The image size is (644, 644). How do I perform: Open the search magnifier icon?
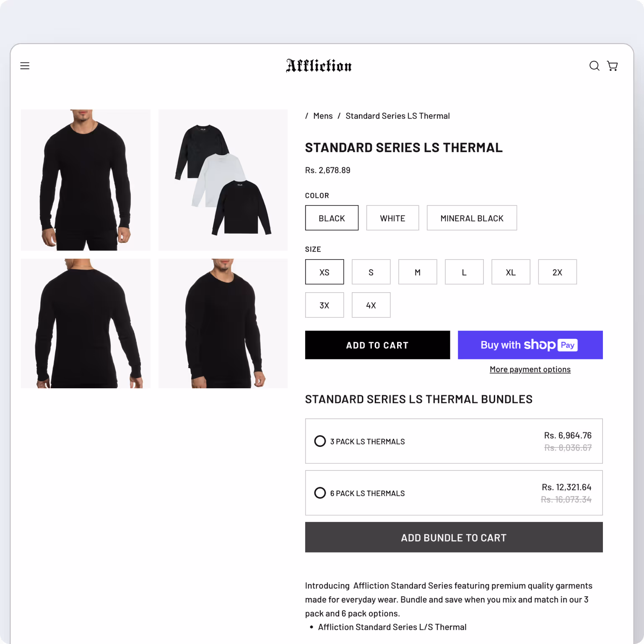594,66
